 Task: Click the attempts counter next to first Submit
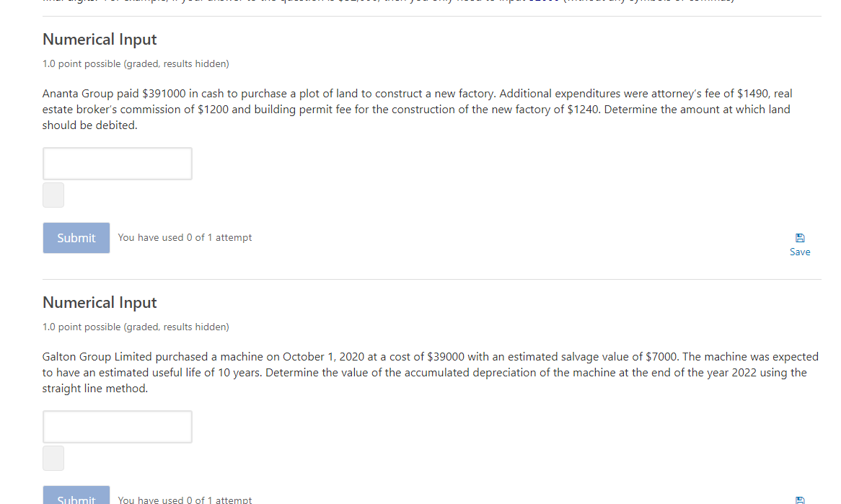(185, 237)
